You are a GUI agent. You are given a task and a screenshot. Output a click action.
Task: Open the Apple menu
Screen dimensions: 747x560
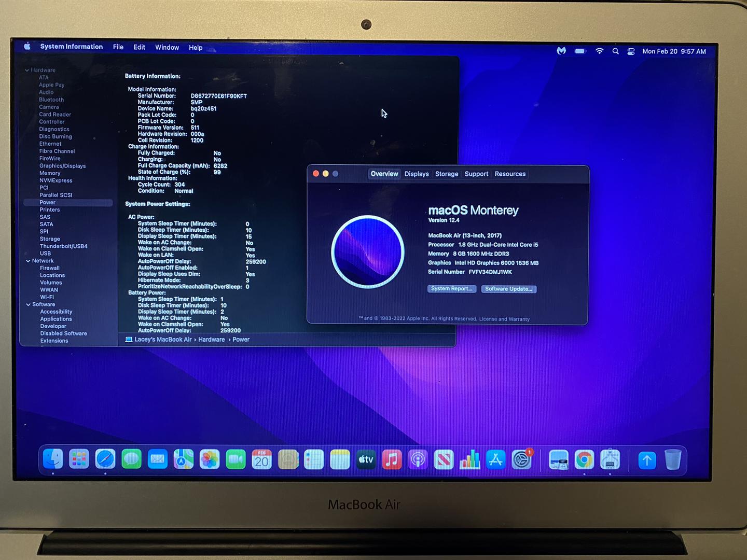pyautogui.click(x=27, y=46)
